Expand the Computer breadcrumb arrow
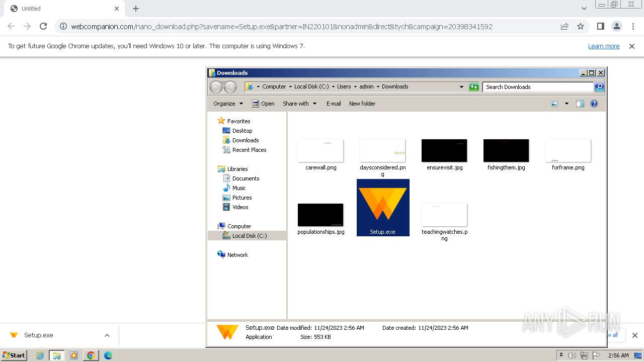This screenshot has width=644, height=362. coord(290,86)
